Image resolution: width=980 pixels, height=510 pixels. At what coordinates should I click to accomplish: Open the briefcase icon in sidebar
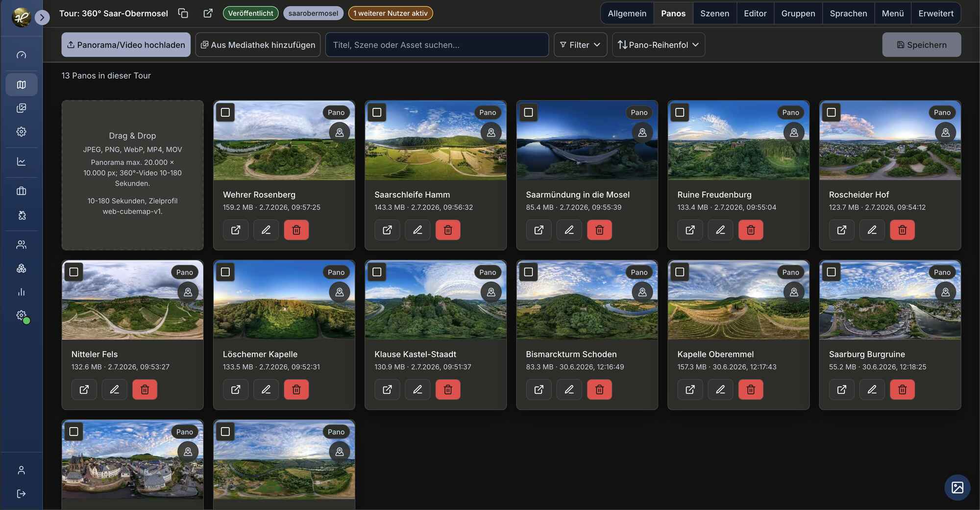coord(21,191)
